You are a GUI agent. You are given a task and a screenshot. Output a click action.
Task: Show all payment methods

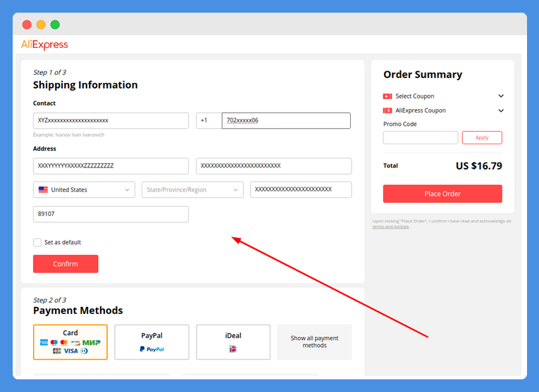[314, 342]
